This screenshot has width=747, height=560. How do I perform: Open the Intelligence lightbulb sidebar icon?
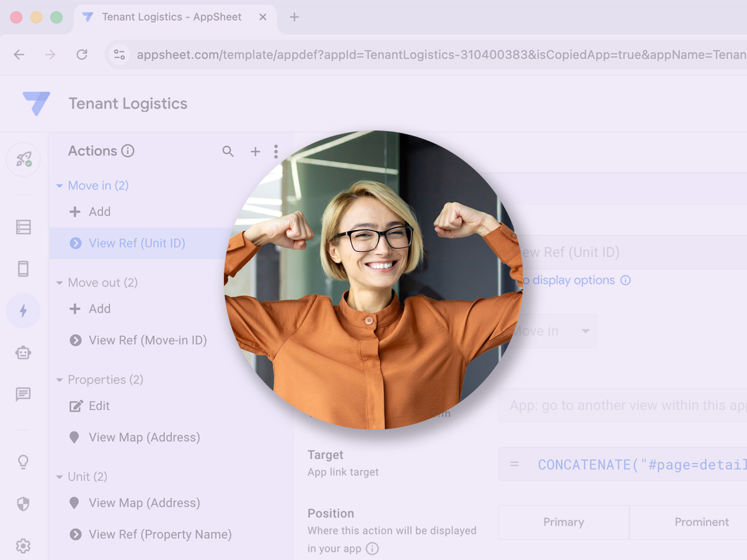23,462
